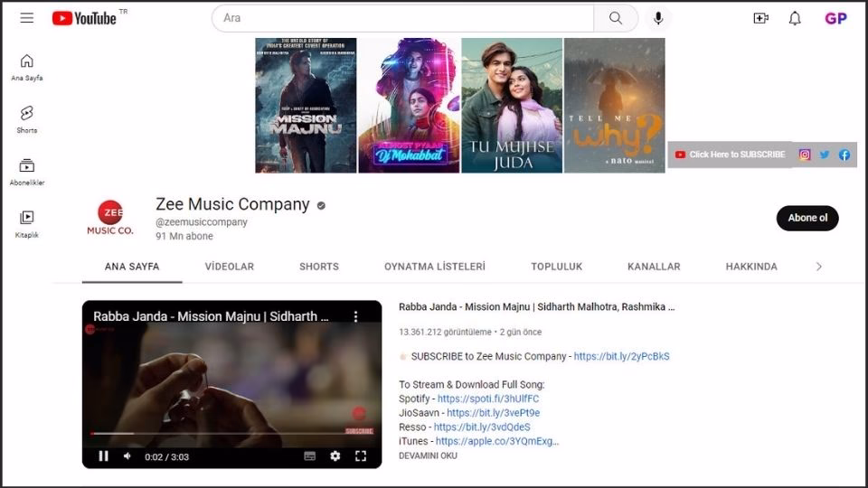This screenshot has width=868, height=488.
Task: Click the 13.361.212 görüntüleme text
Action: [445, 332]
